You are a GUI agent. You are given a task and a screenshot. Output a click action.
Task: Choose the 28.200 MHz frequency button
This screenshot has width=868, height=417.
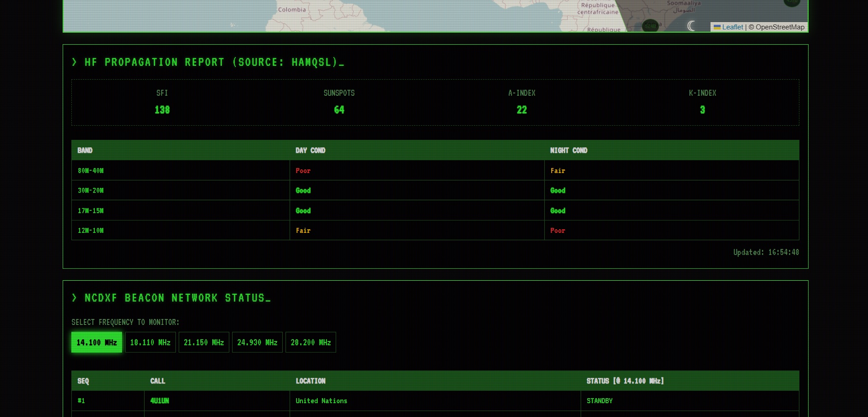pos(310,342)
